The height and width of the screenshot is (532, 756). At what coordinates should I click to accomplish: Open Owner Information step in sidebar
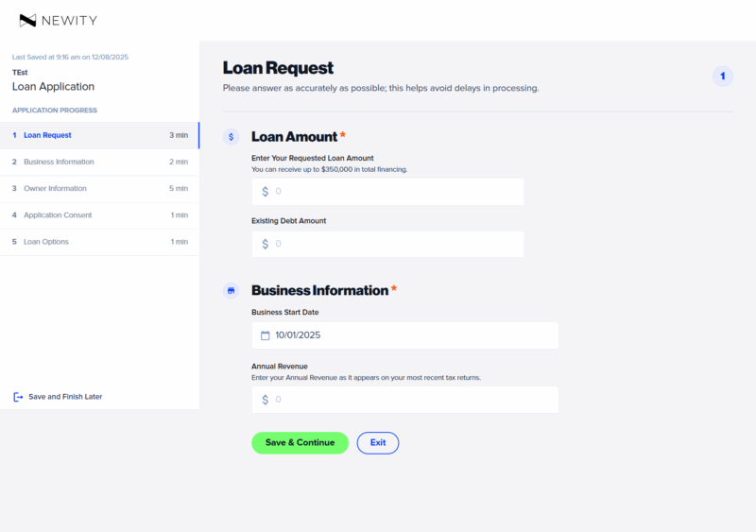click(55, 188)
